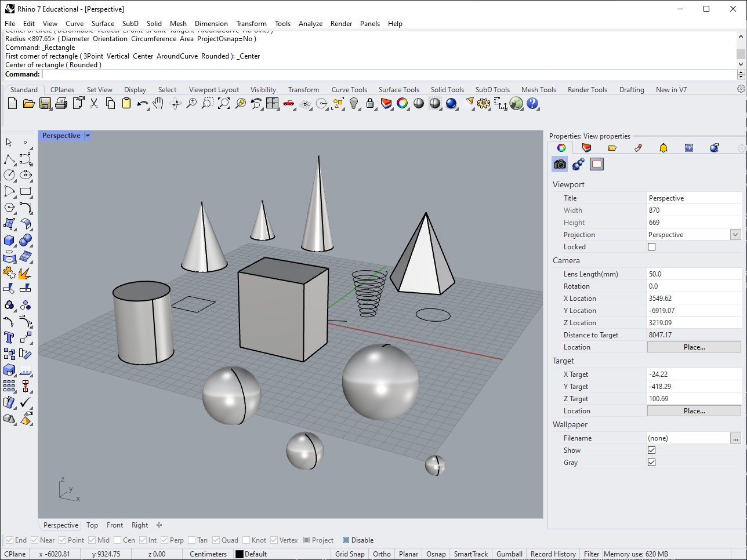Click the Render material ball icon
The image size is (747, 560).
[x=451, y=104]
